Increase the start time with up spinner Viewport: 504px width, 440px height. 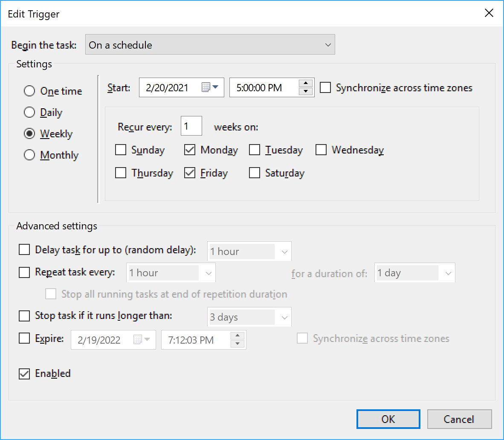pos(306,84)
